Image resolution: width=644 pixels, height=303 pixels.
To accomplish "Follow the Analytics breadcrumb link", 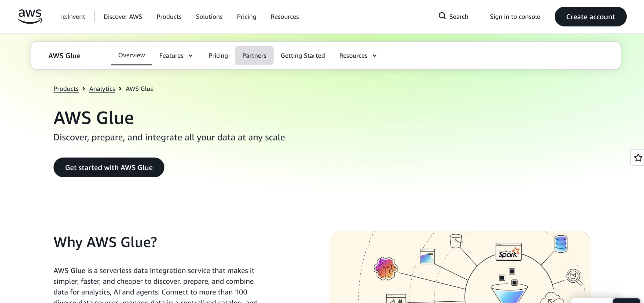I will click(x=102, y=89).
